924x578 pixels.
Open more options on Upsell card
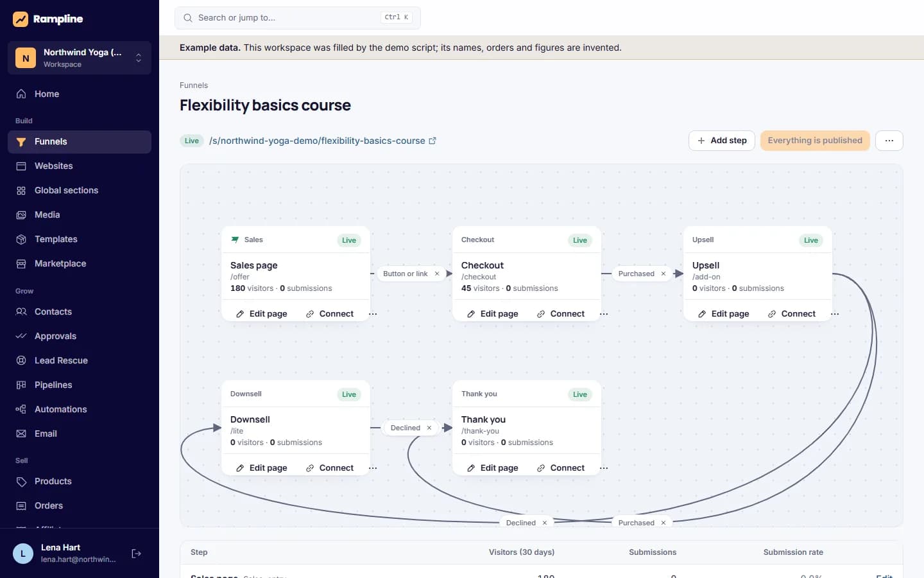[x=835, y=314]
